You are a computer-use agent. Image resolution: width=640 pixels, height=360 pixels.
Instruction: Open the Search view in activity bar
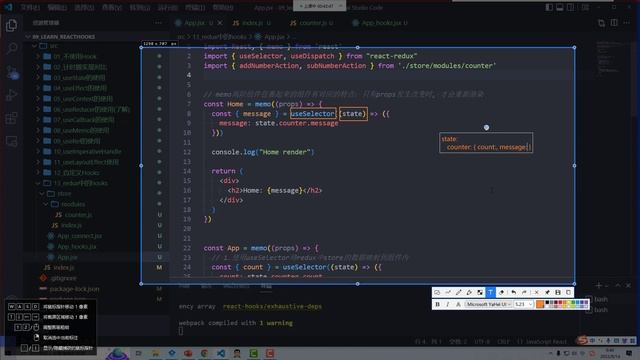coord(11,49)
